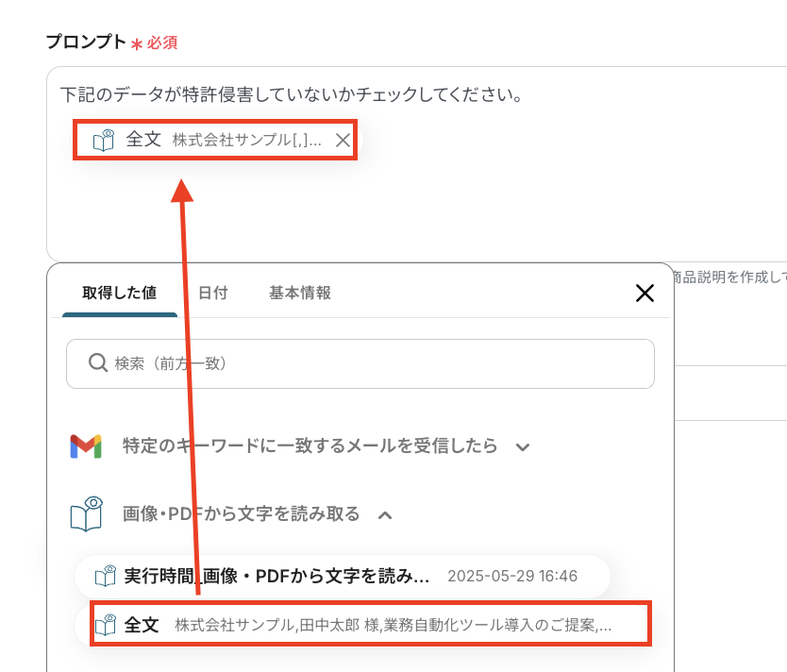Select the 実行時間_画像・PDFから文字を読み… value
Viewport: 787px width, 672px height.
pyautogui.click(x=343, y=576)
